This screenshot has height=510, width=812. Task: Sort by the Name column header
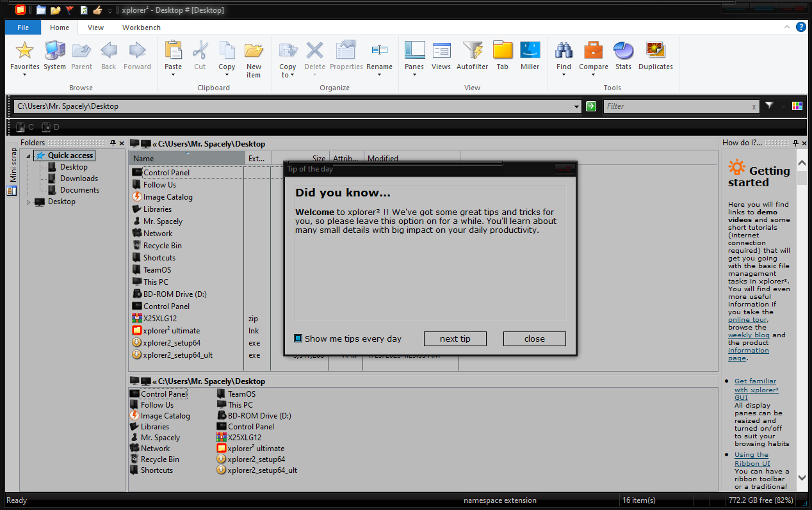pos(187,158)
